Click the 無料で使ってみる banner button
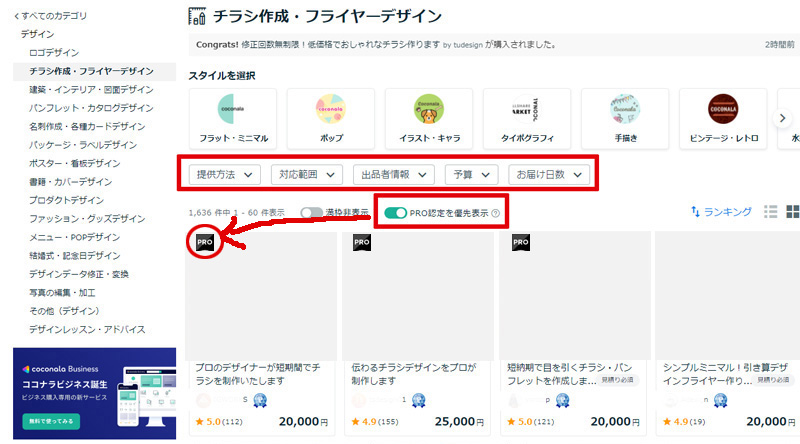 51,418
